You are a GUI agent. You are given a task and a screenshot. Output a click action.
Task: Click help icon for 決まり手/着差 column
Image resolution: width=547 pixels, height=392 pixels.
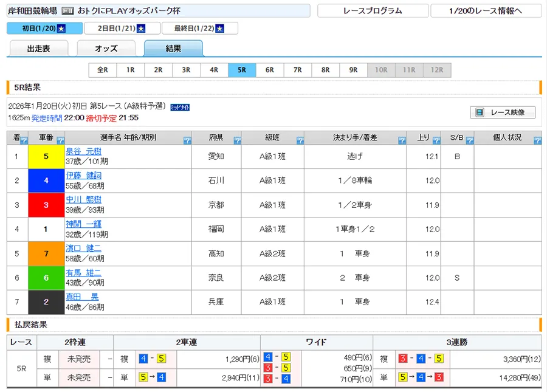[402, 141]
